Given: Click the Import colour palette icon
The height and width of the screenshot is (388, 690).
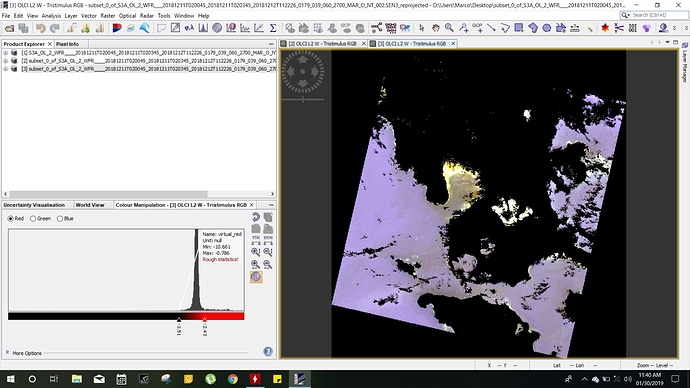Looking at the screenshot, I should tap(256, 229).
